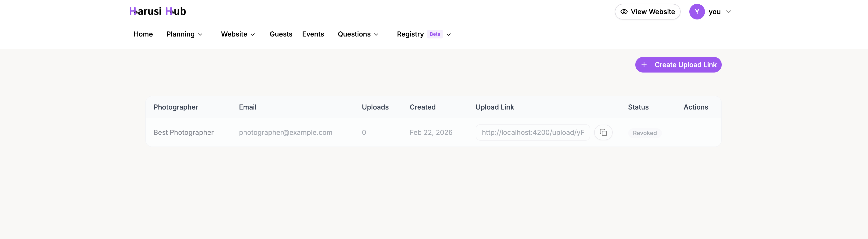The width and height of the screenshot is (868, 239).
Task: Click the plus icon in Create Upload Link
Action: click(644, 64)
